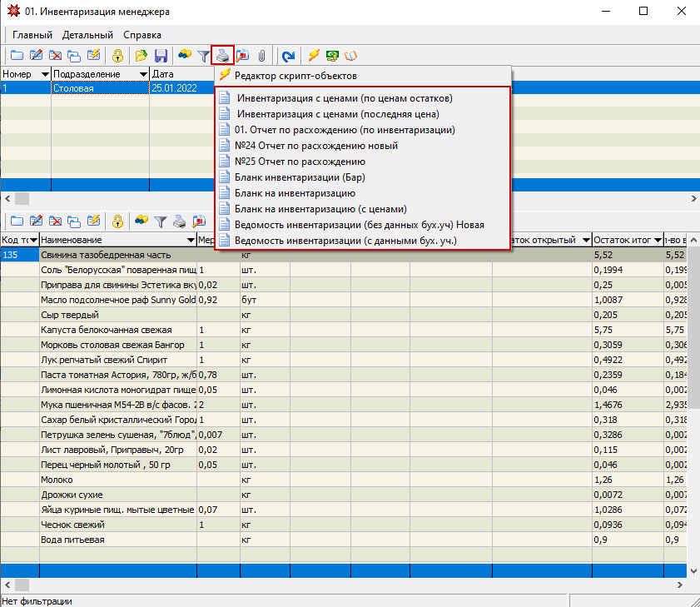700x607 pixels.
Task: Select row Капуста белокочанная свежая
Action: coord(343,330)
